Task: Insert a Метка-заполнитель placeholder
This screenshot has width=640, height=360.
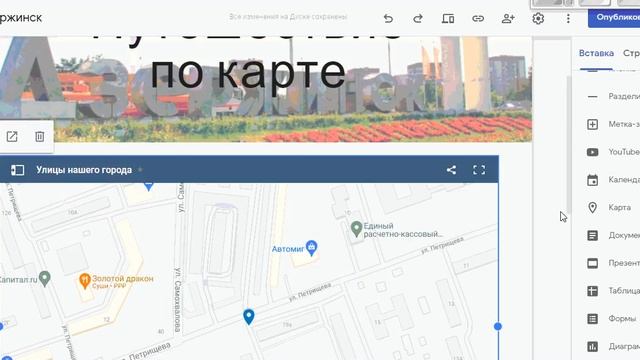Action: pos(613,124)
